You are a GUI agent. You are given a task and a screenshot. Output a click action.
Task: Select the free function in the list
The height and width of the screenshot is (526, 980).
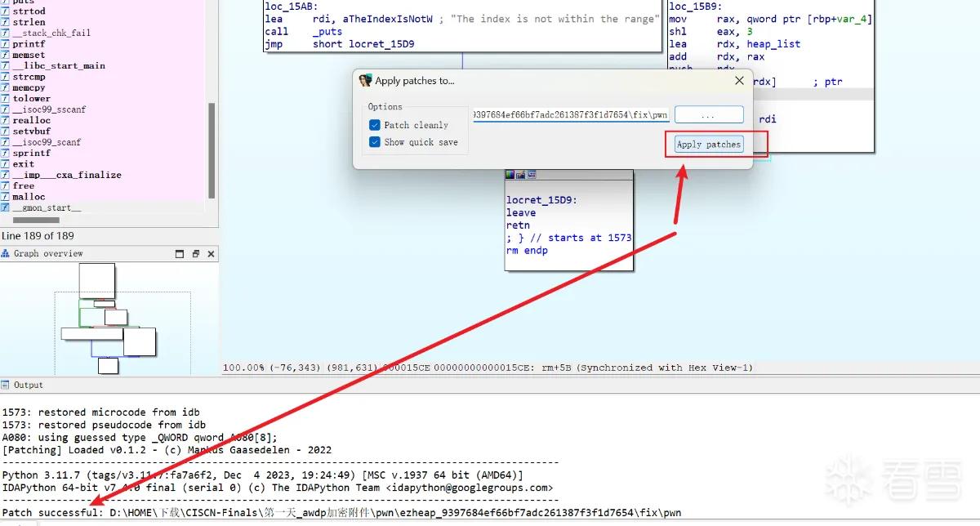coord(24,186)
